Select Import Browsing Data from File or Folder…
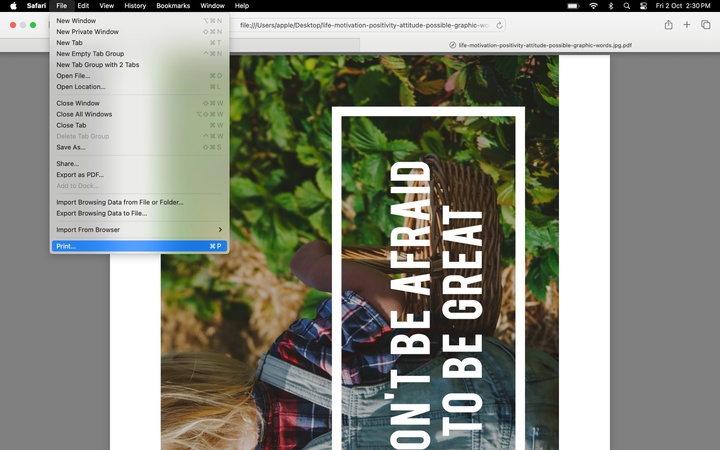Viewport: 720px width, 450px height. pyautogui.click(x=139, y=202)
